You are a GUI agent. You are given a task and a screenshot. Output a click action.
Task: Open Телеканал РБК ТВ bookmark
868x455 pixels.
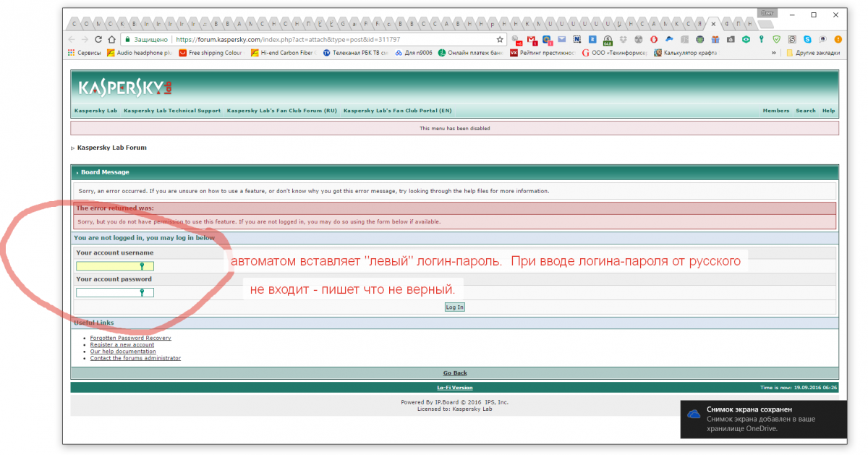pos(355,53)
